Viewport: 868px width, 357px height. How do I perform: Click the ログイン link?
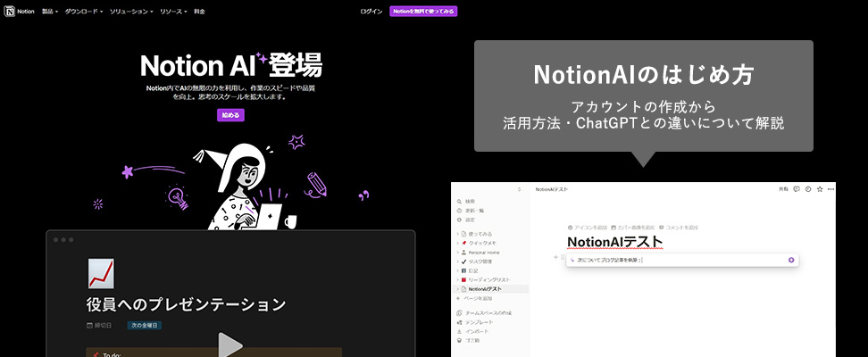click(371, 11)
